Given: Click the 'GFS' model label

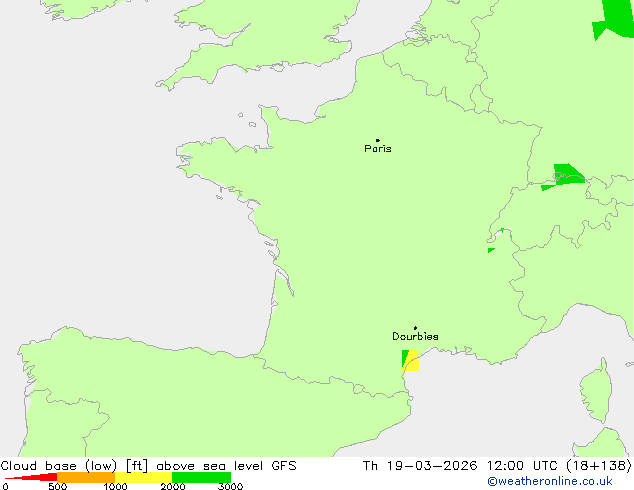Looking at the screenshot, I should (284, 466).
